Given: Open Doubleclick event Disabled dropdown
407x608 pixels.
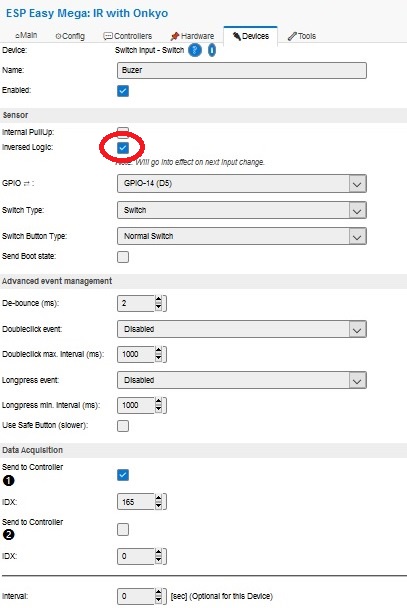Looking at the screenshot, I should [x=241, y=330].
